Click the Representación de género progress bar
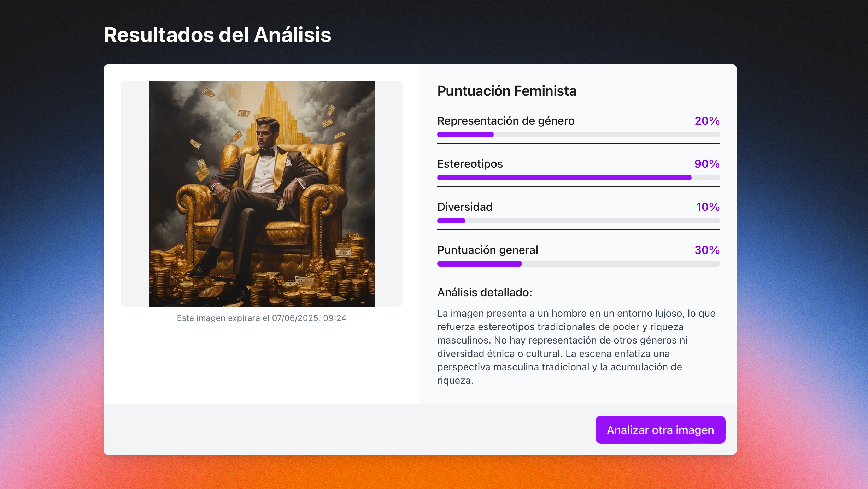The height and width of the screenshot is (489, 868). (x=578, y=135)
